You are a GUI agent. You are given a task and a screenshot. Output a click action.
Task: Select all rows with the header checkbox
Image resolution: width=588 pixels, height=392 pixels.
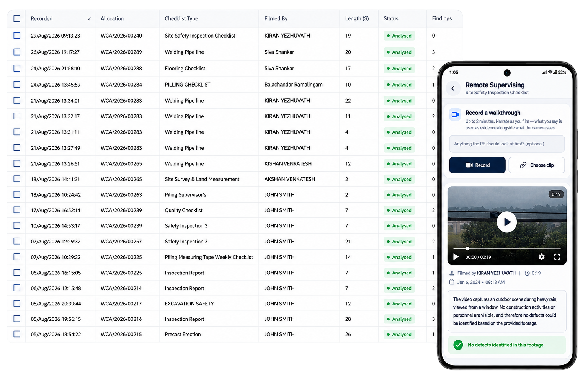tap(17, 18)
